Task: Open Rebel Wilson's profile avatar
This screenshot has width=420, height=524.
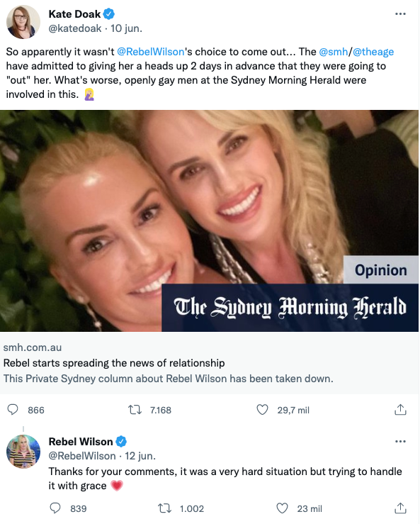Action: coord(23,452)
